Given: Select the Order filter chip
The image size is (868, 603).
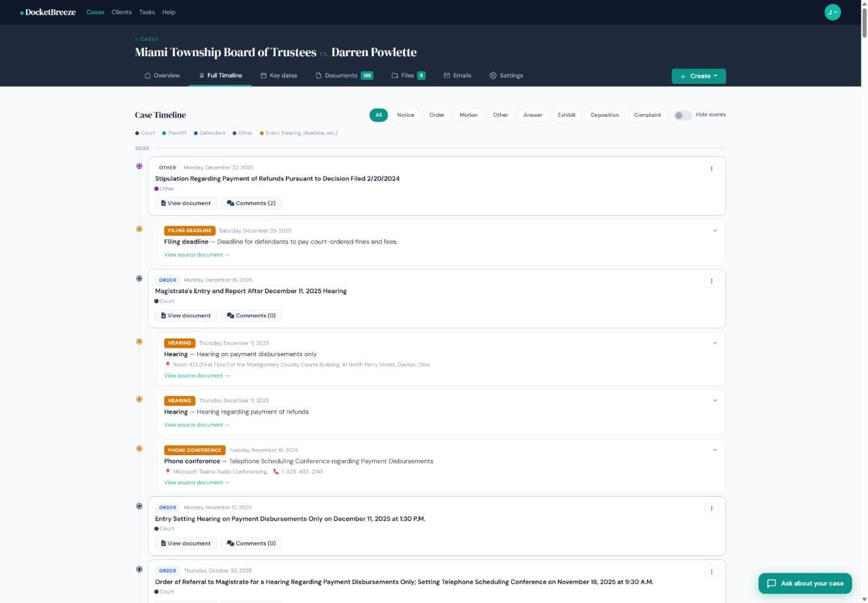Looking at the screenshot, I should (437, 115).
